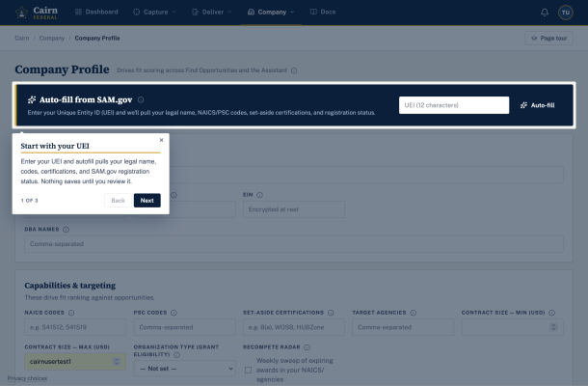Screen dimensions: 588x386
Task: Go to Cairn breadcrumb link
Action: 22,38
